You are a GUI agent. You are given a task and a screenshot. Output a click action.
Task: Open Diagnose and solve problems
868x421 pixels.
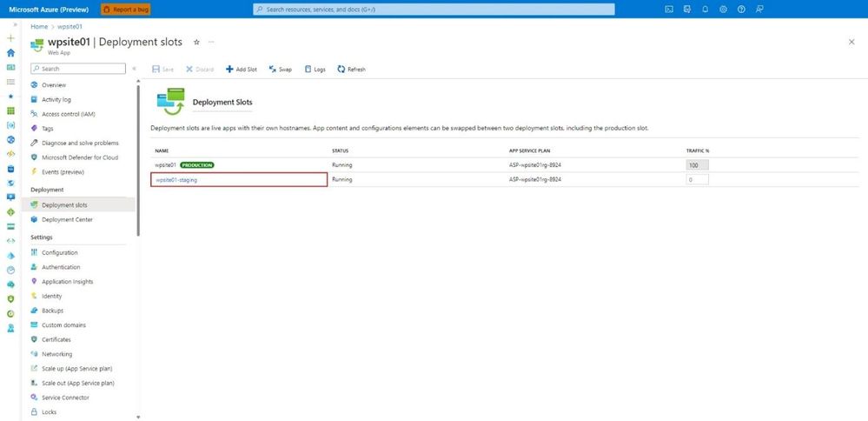tap(78, 143)
